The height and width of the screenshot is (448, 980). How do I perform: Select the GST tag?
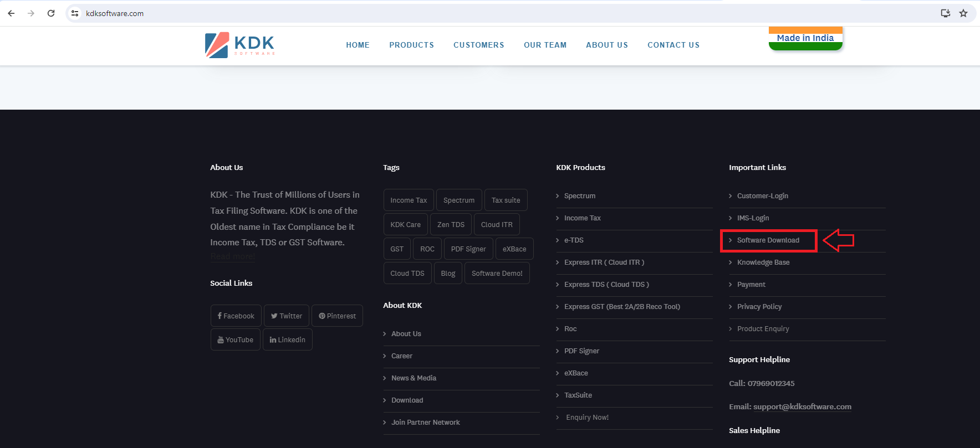[397, 249]
